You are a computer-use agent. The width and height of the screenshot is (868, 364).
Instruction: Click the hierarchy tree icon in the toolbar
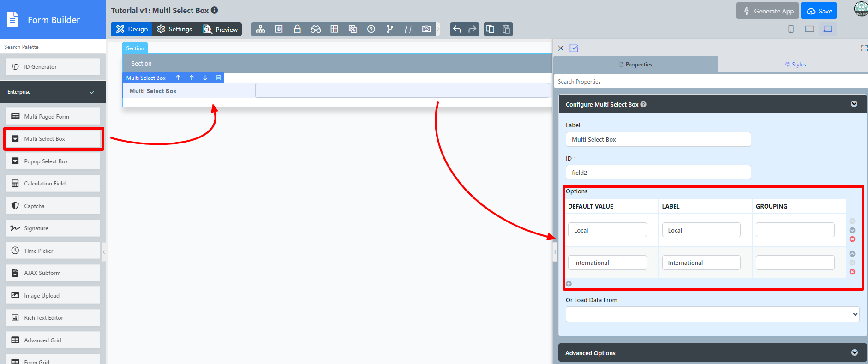pyautogui.click(x=260, y=29)
